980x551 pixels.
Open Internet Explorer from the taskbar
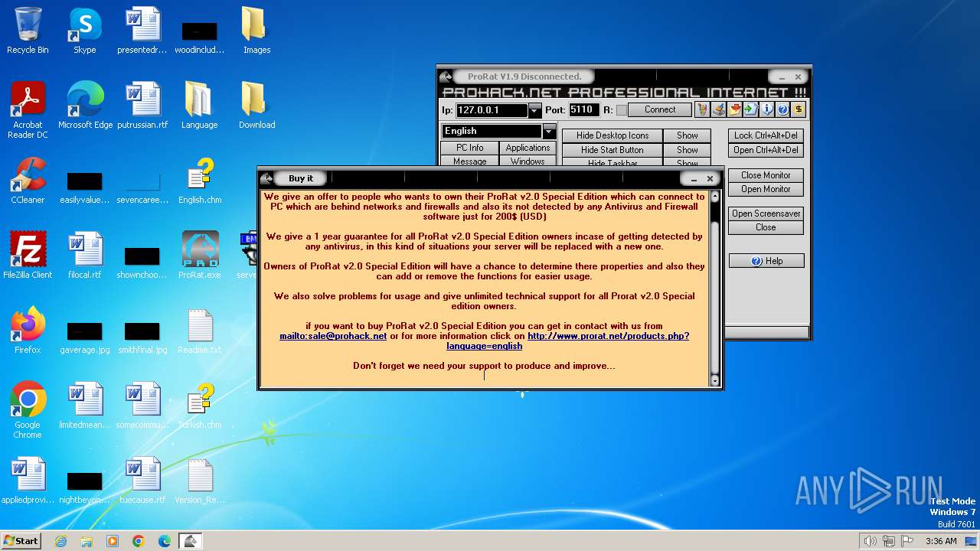coord(61,541)
